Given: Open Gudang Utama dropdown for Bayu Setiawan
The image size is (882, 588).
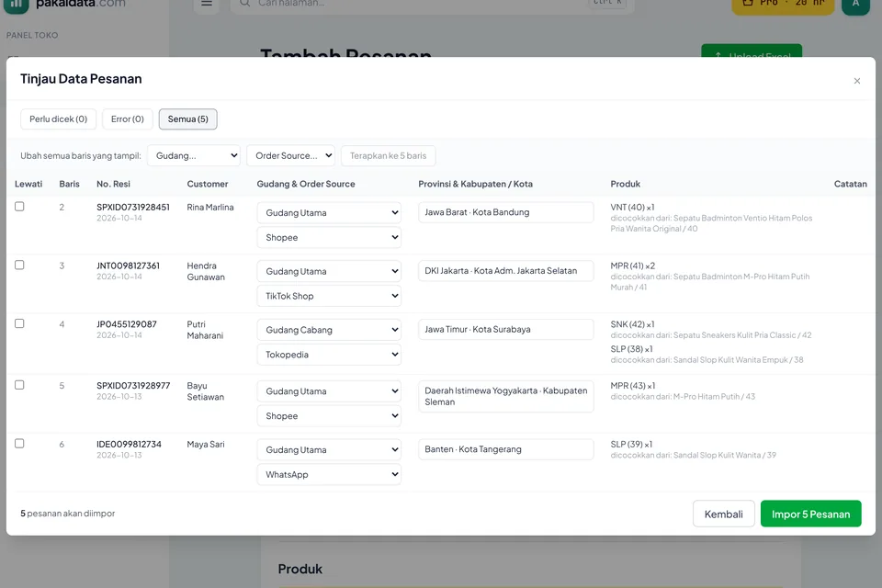Looking at the screenshot, I should (x=329, y=391).
